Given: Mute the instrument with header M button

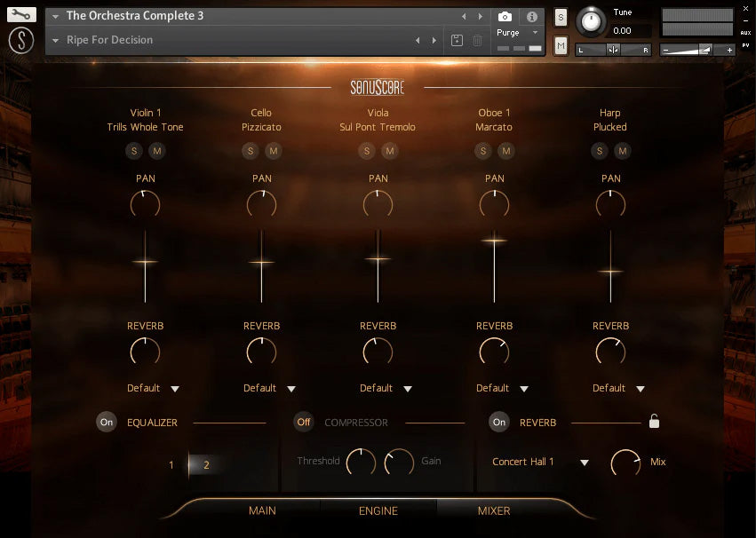Looking at the screenshot, I should click(x=561, y=46).
